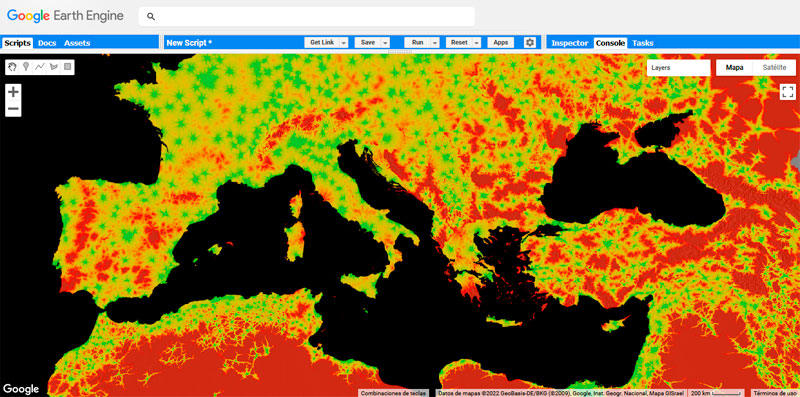Select the draw polygon shape tool
This screenshot has height=397, width=800.
pos(54,67)
